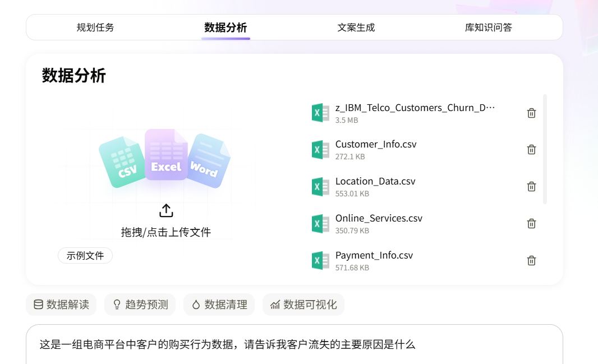Select the 趋势预测 quick action
Screen dimensions: 598x364
[140, 305]
